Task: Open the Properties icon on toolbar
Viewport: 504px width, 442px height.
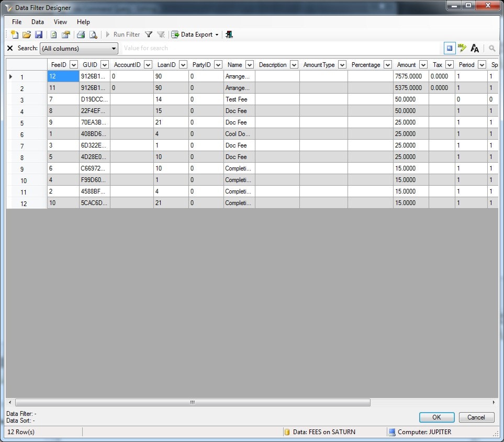Action: tap(66, 35)
